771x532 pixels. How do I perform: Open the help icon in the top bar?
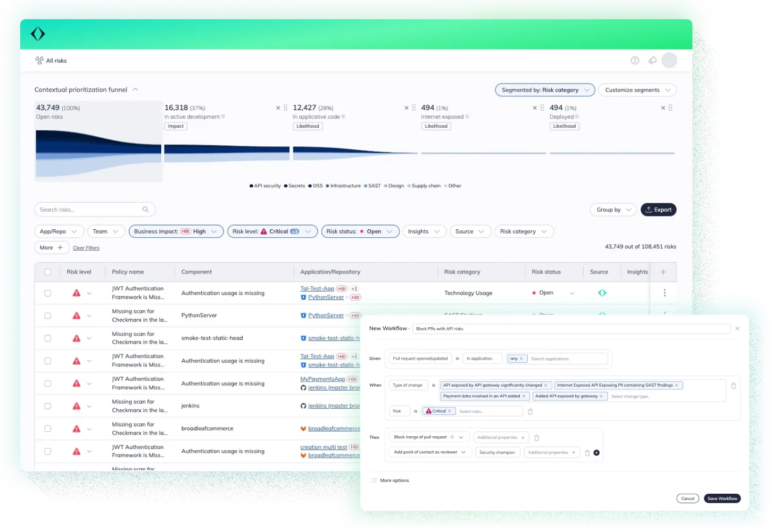tap(635, 60)
